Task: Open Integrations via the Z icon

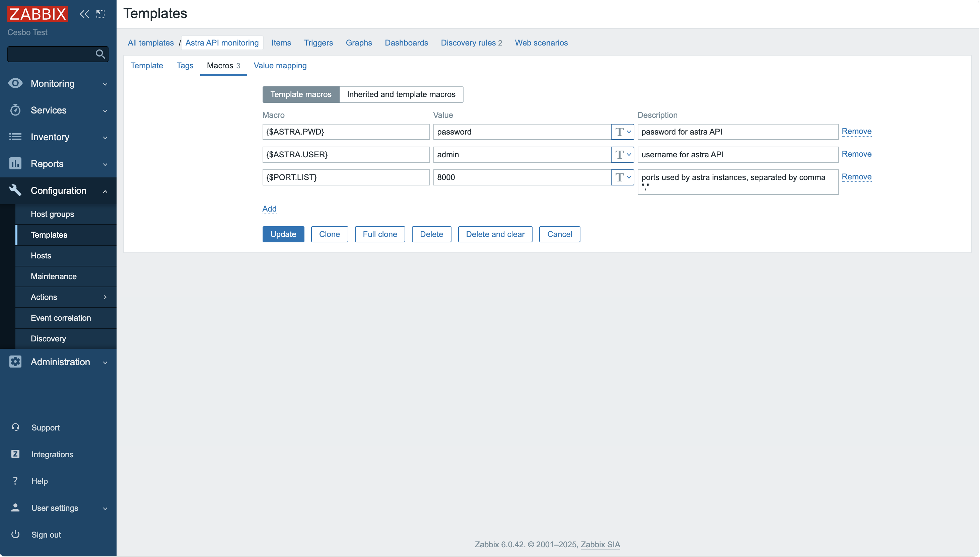Action: click(x=15, y=454)
